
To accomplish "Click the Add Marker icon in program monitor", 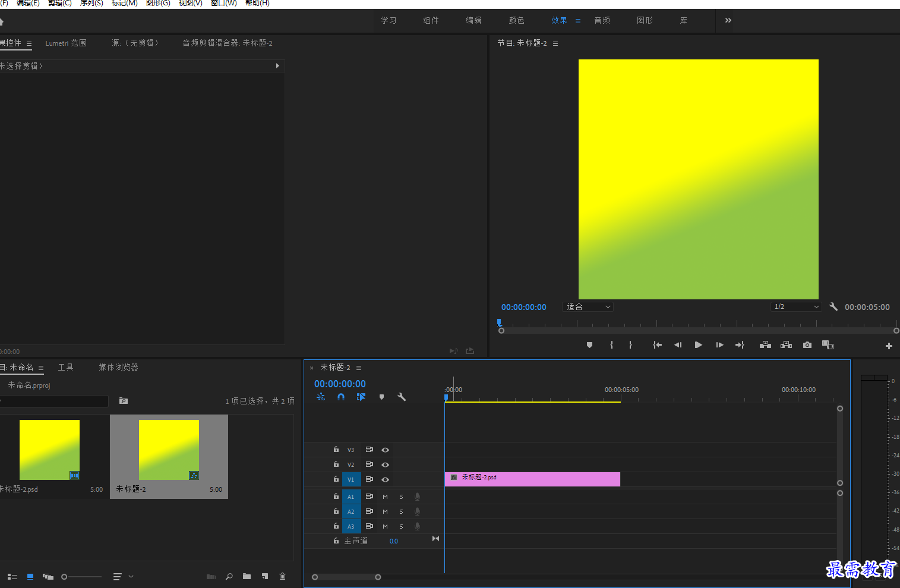I will click(589, 345).
